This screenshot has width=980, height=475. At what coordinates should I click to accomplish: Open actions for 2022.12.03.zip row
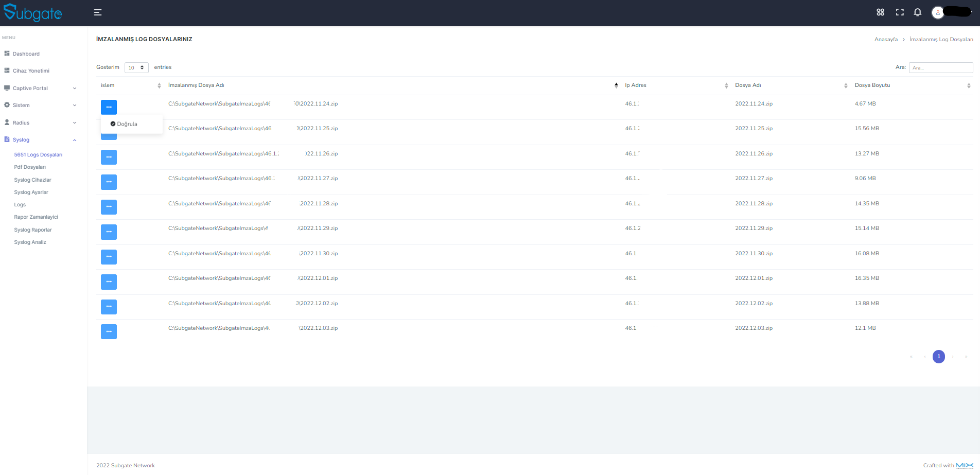(109, 331)
